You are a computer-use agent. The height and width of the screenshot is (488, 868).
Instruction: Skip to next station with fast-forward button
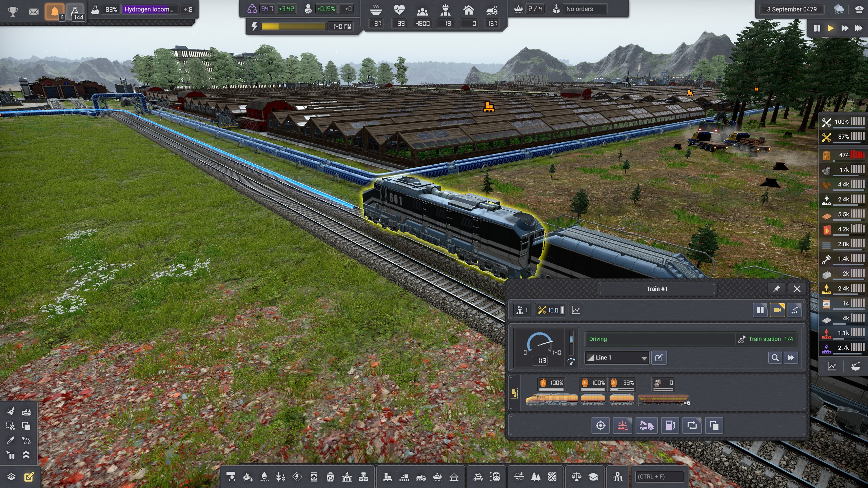(791, 358)
